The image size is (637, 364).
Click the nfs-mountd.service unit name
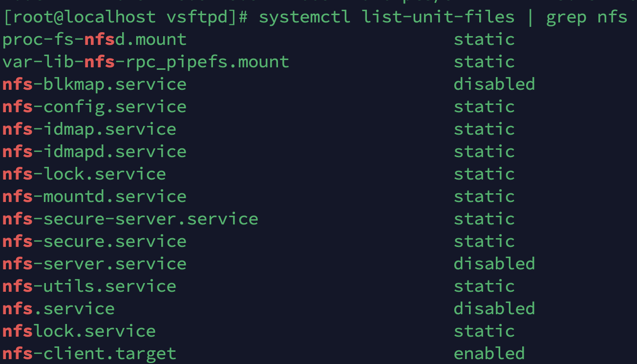94,197
